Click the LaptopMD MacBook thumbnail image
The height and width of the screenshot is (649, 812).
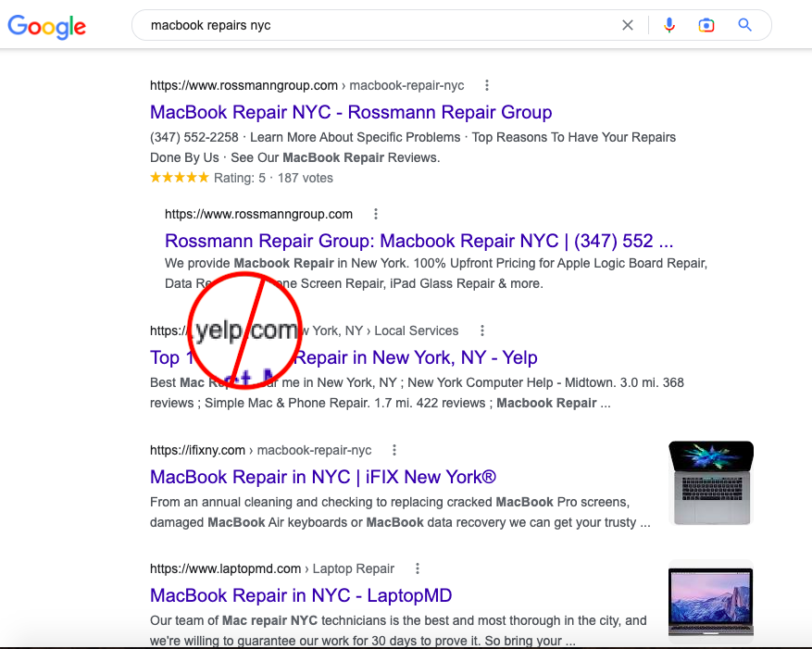(x=711, y=601)
